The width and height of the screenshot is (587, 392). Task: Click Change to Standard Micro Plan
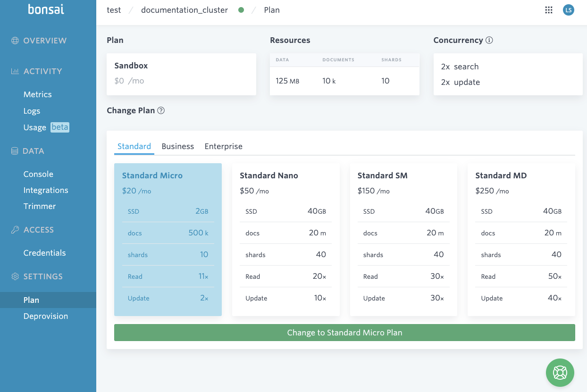pyautogui.click(x=344, y=333)
